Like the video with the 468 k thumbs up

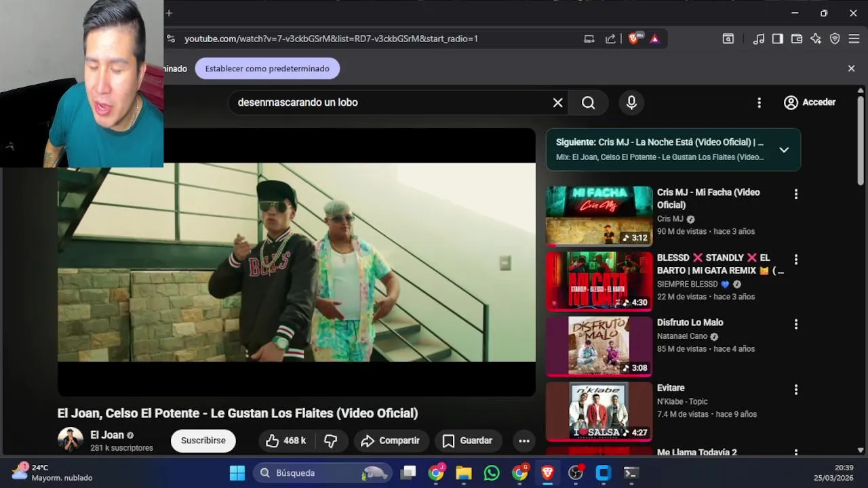pos(285,441)
